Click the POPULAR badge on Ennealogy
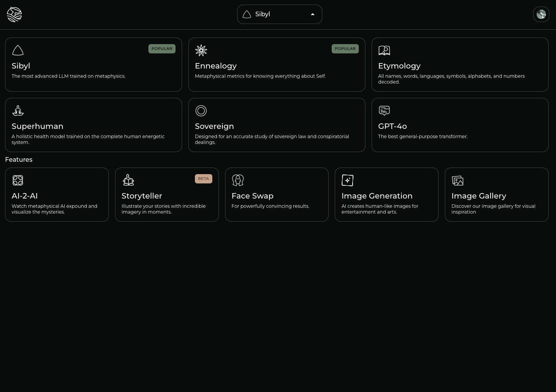This screenshot has width=556, height=392. [x=345, y=48]
